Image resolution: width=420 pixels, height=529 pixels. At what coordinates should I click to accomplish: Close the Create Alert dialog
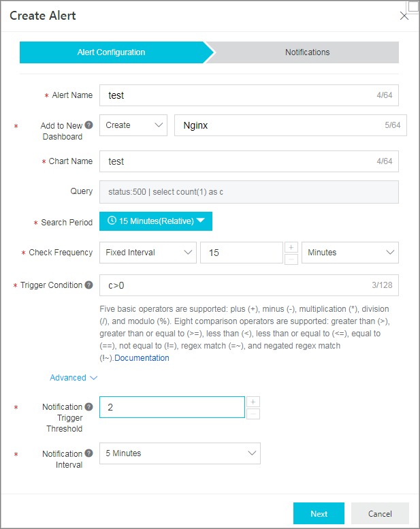pyautogui.click(x=404, y=16)
